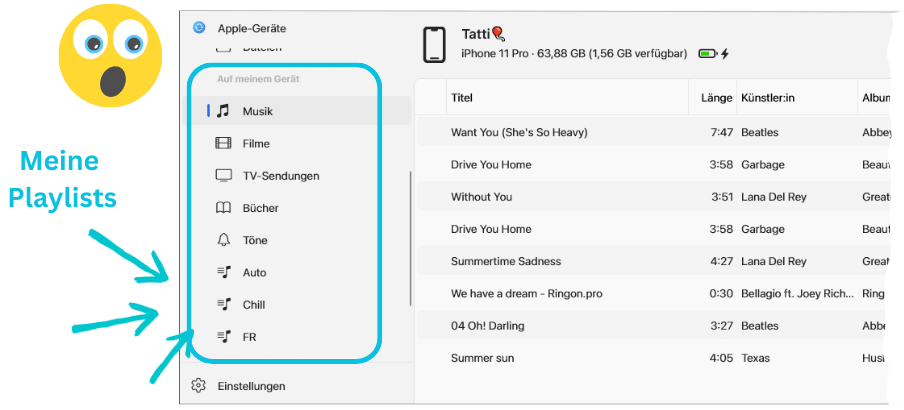Click the Auf meinem Gerät section label

click(x=258, y=78)
